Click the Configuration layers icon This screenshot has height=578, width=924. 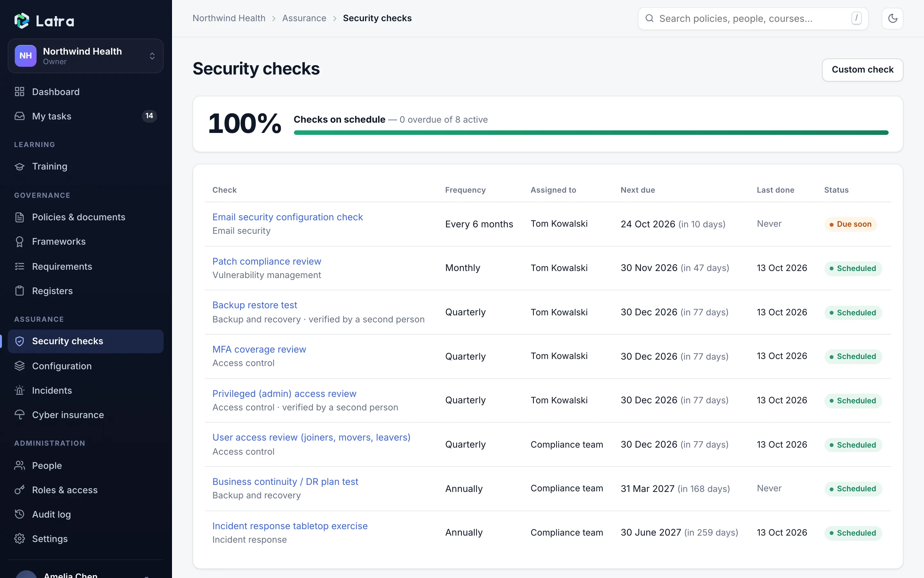click(x=20, y=366)
